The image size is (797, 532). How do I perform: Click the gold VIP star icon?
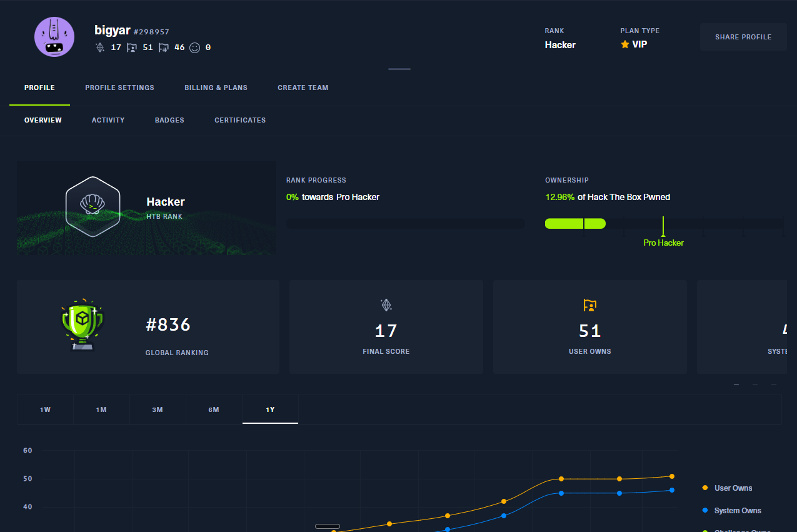pos(624,44)
